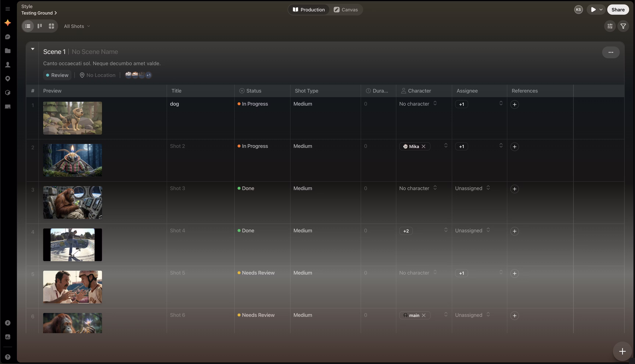
Task: Open the All Shots dropdown
Action: [77, 26]
